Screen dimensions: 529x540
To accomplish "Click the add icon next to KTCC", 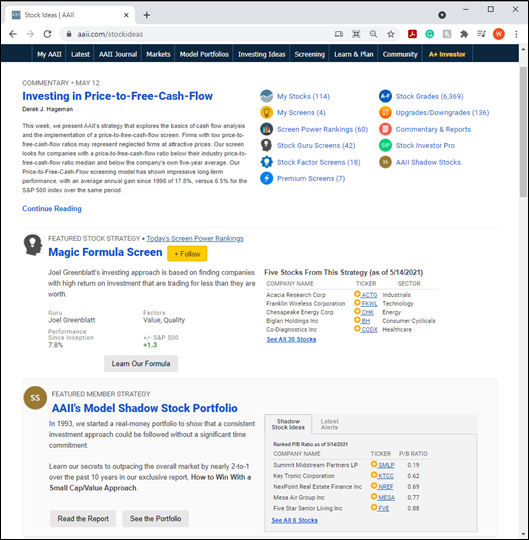I will [x=374, y=475].
